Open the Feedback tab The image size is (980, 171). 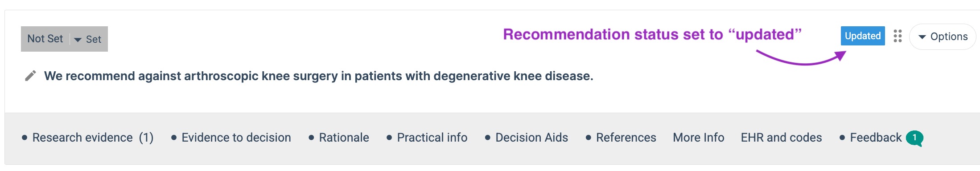pos(876,138)
